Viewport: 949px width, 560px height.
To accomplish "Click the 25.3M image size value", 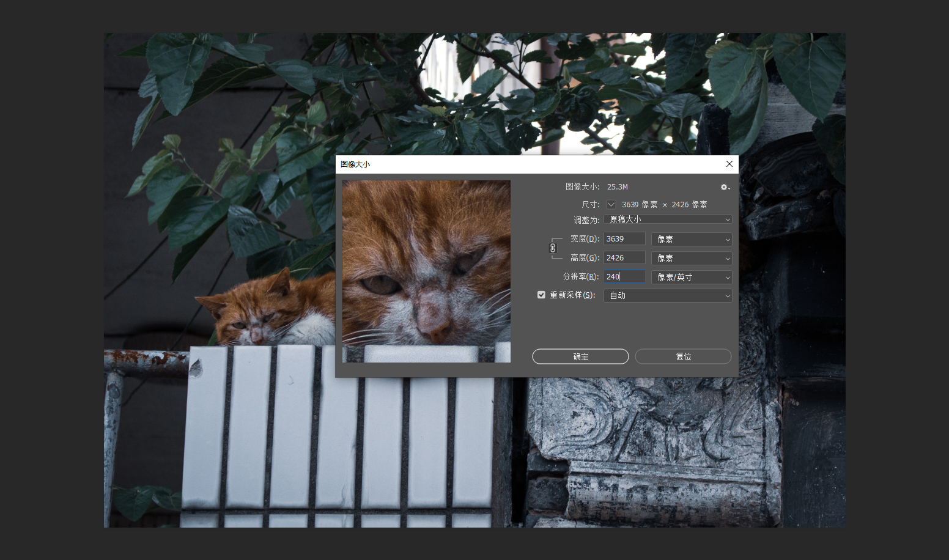I will tap(618, 187).
